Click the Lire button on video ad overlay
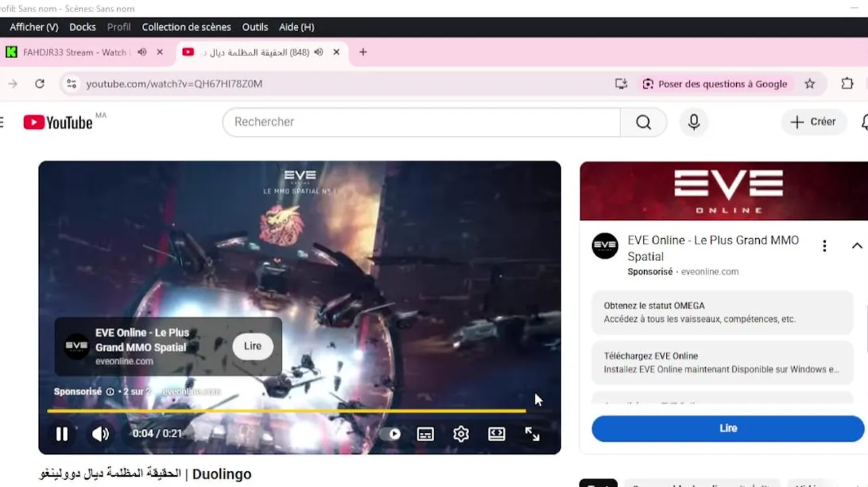868x487 pixels. (x=253, y=346)
